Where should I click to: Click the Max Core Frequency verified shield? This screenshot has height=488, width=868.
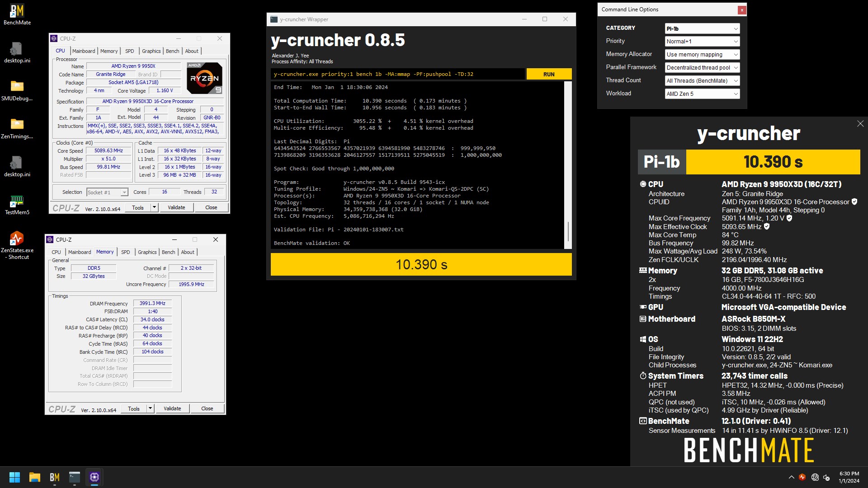point(789,218)
